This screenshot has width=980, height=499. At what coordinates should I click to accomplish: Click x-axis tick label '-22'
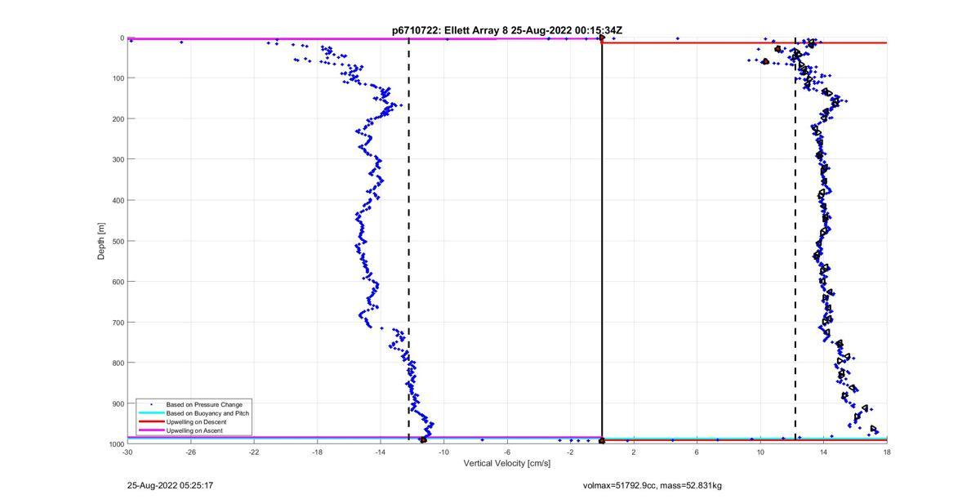coord(254,452)
